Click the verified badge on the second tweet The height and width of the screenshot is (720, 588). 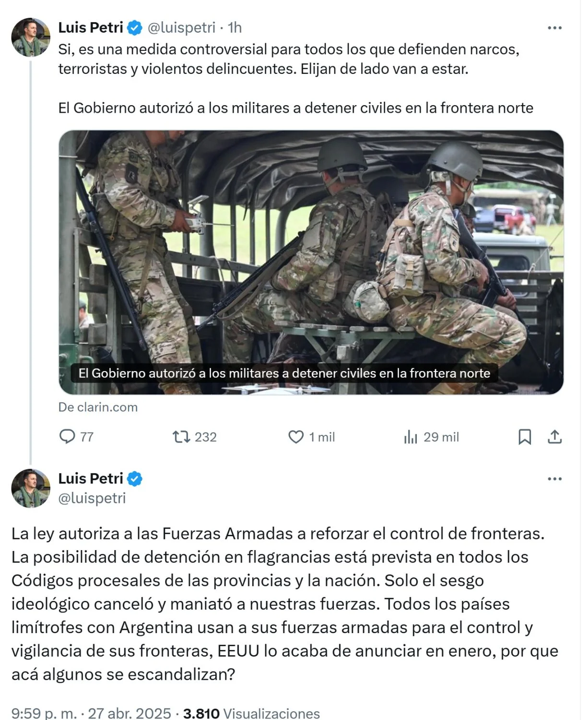tap(135, 479)
